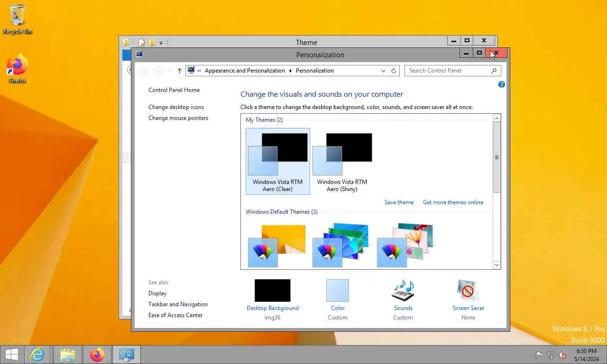
Task: Click the Control Panel icon in address bar
Action: [x=191, y=71]
